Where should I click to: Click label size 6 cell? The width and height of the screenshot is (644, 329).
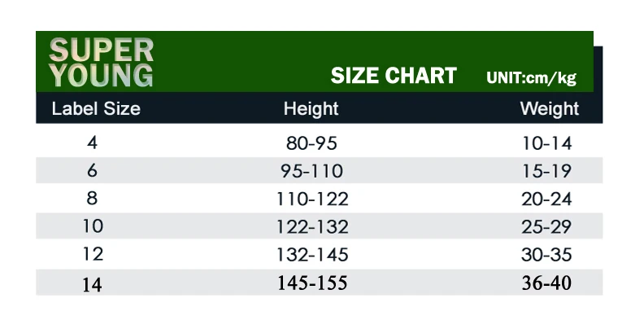tap(92, 170)
